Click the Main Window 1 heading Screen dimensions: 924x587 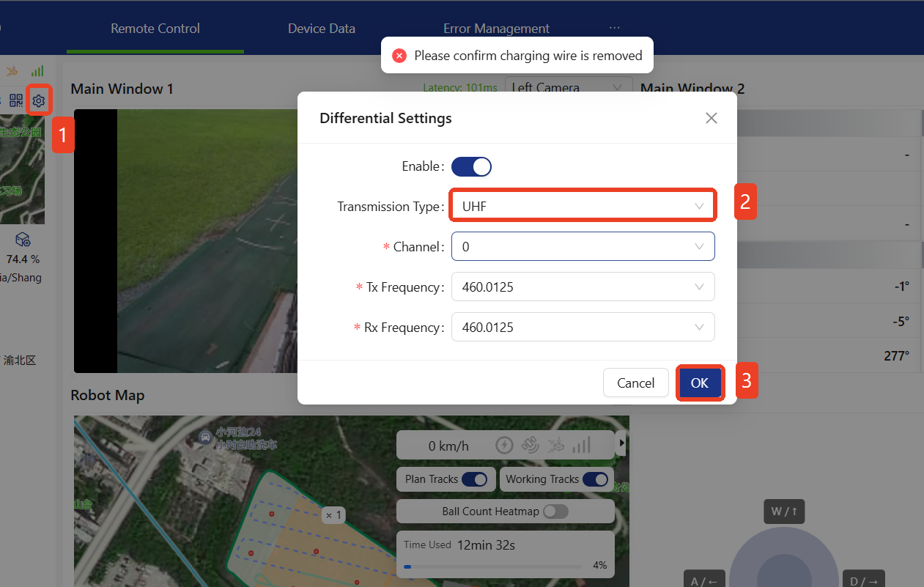(x=122, y=89)
